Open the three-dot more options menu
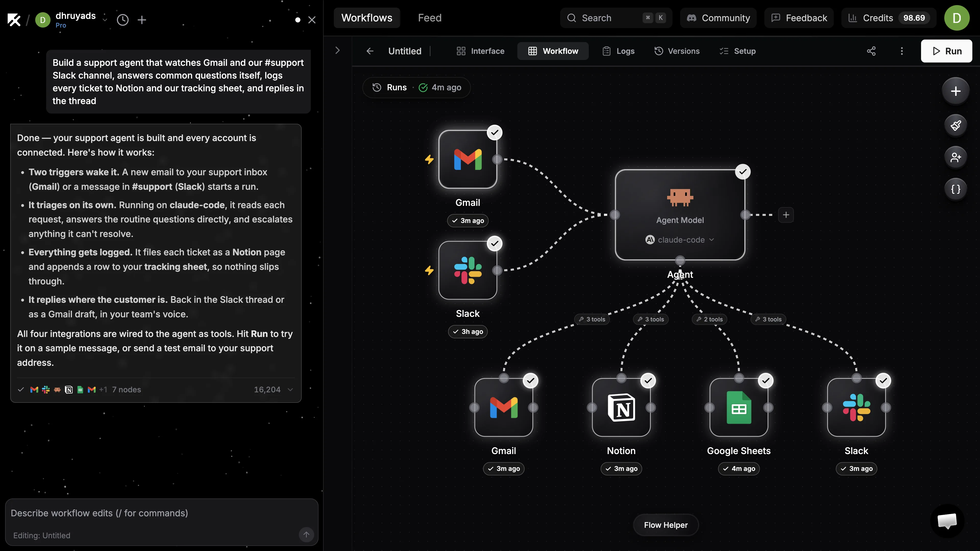This screenshot has height=551, width=980. [902, 51]
